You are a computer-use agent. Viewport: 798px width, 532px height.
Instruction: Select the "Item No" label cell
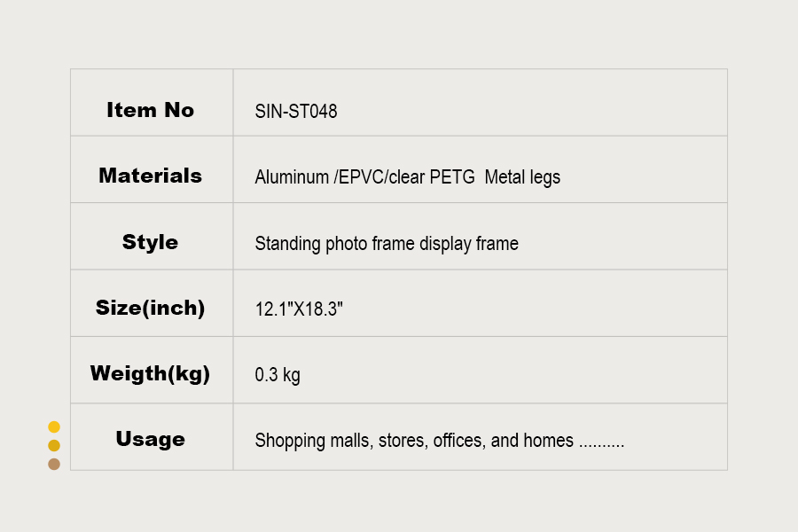(x=150, y=110)
